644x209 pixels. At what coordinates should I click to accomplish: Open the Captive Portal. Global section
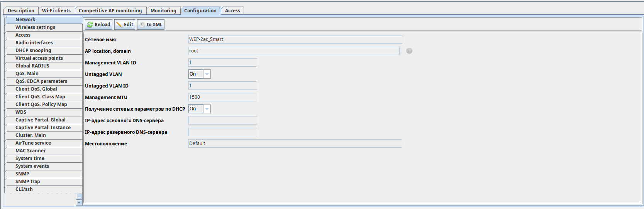pyautogui.click(x=40, y=120)
